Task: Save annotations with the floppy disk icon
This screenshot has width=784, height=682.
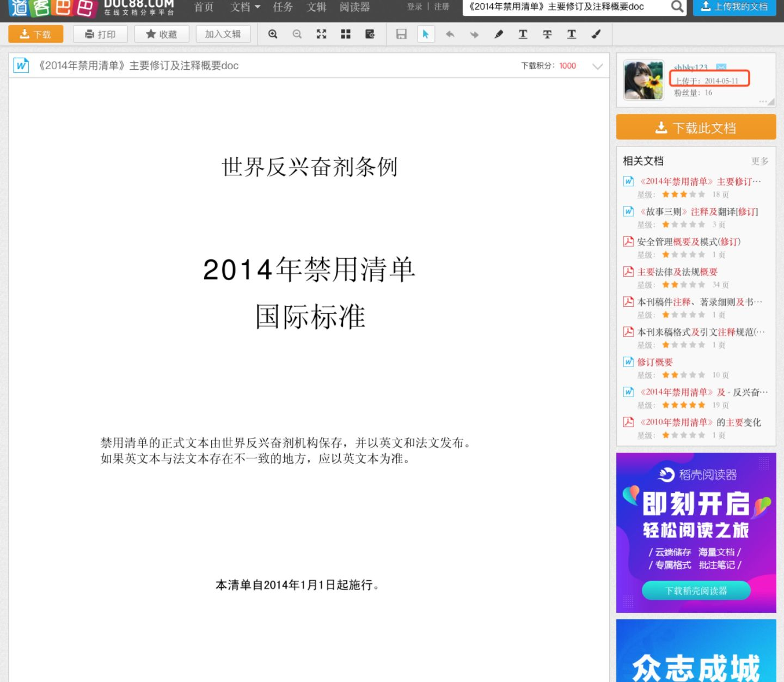Action: click(x=401, y=34)
